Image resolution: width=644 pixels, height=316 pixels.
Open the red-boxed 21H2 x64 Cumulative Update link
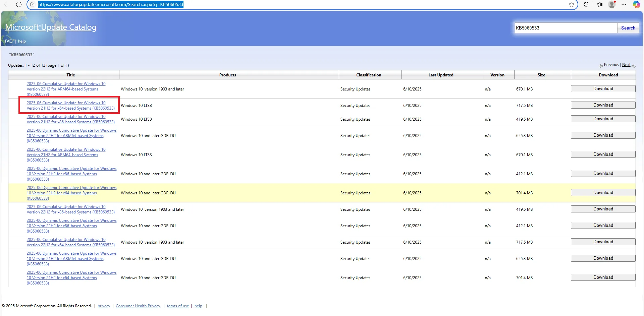pyautogui.click(x=70, y=106)
